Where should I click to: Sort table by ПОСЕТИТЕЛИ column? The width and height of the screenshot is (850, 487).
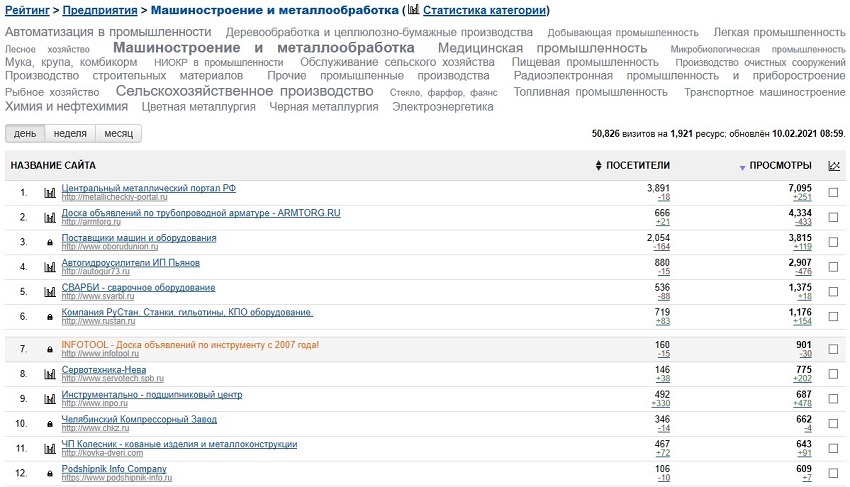633,165
